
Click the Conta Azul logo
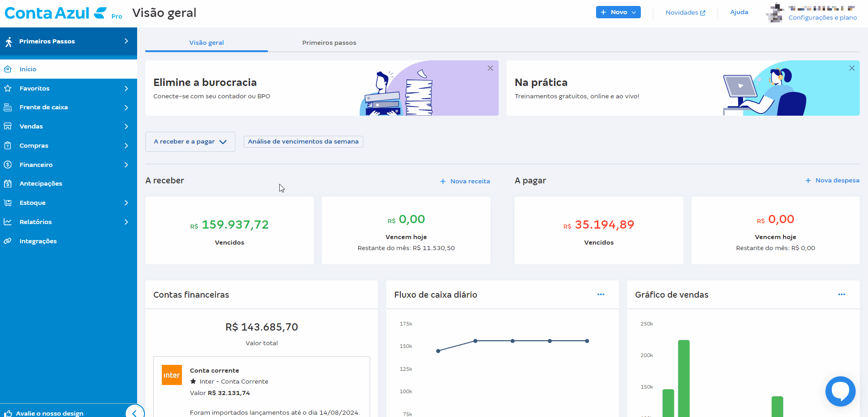(56, 13)
